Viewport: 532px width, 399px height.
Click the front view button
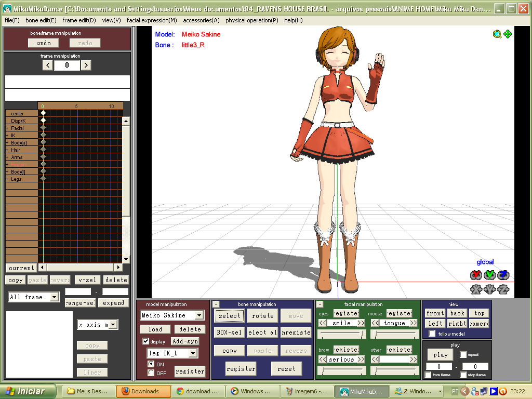pyautogui.click(x=435, y=313)
